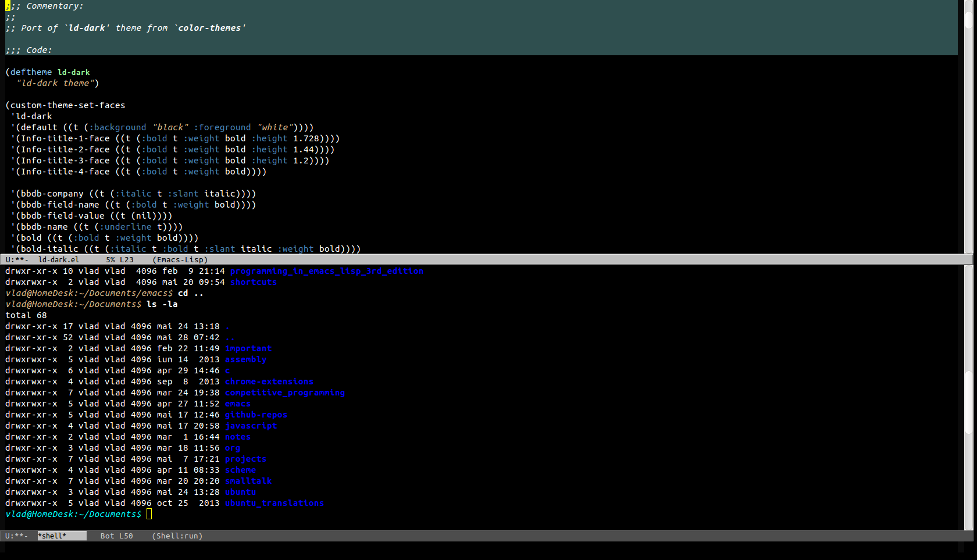The image size is (977, 560).
Task: Click the 'assembly' directory entry
Action: [245, 359]
